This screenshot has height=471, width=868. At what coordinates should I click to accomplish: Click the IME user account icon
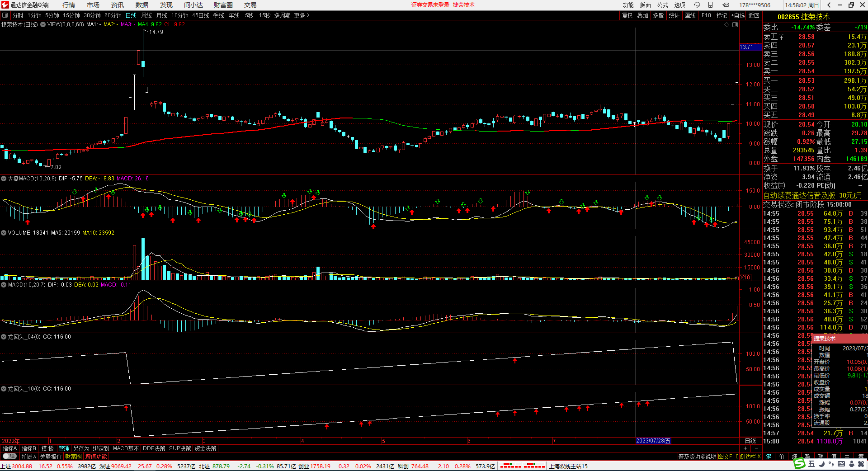851,464
